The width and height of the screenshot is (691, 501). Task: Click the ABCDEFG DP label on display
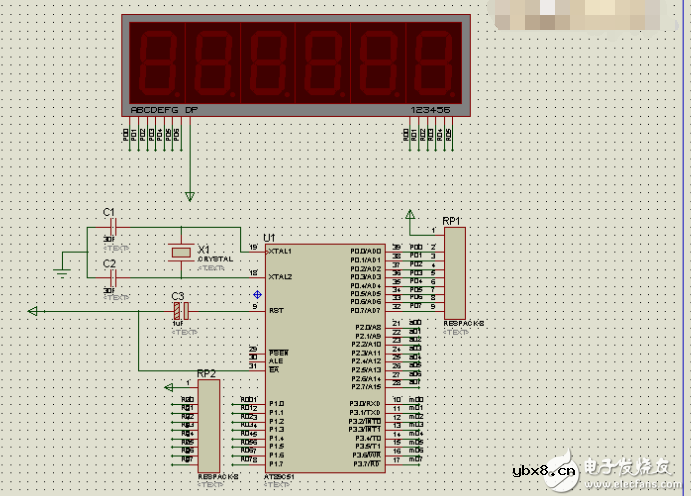(x=164, y=109)
